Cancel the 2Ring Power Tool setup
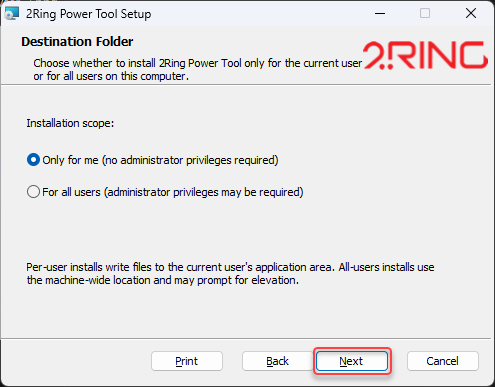 (443, 361)
